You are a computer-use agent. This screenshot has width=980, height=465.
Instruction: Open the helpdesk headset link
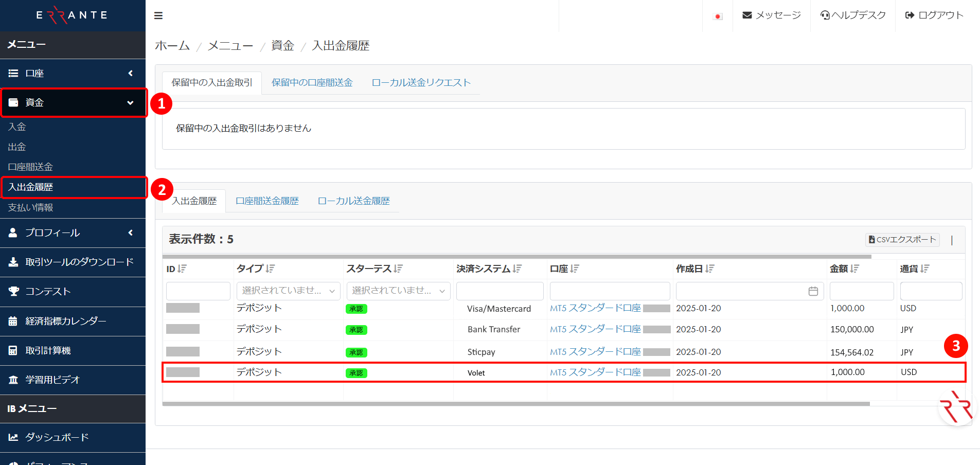(x=825, y=15)
